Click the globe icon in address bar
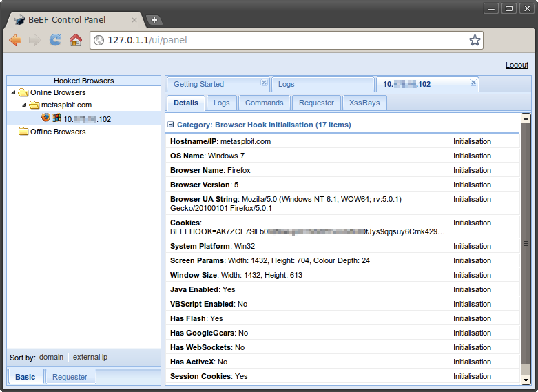Image resolution: width=538 pixels, height=392 pixels. (x=99, y=40)
